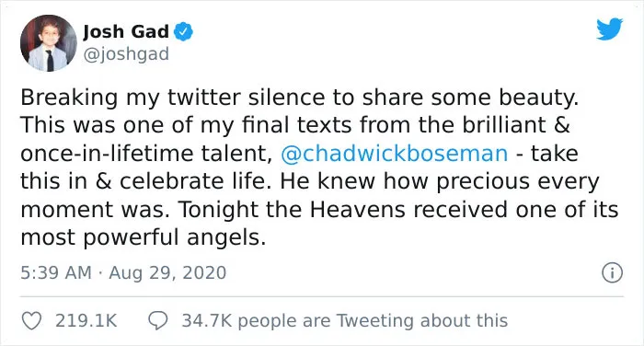Open 'people are Tweeting about this' link
The image size is (644, 346).
click(x=373, y=320)
